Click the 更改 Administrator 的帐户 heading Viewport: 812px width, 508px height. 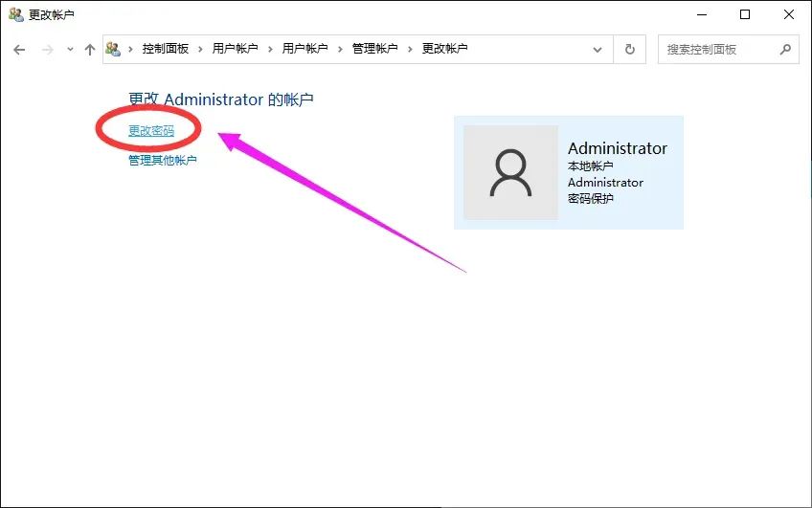(221, 99)
